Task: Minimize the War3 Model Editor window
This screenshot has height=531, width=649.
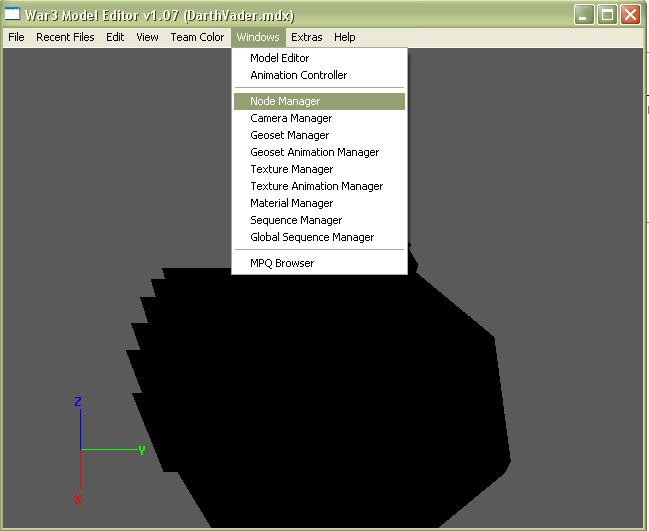Action: coord(584,15)
